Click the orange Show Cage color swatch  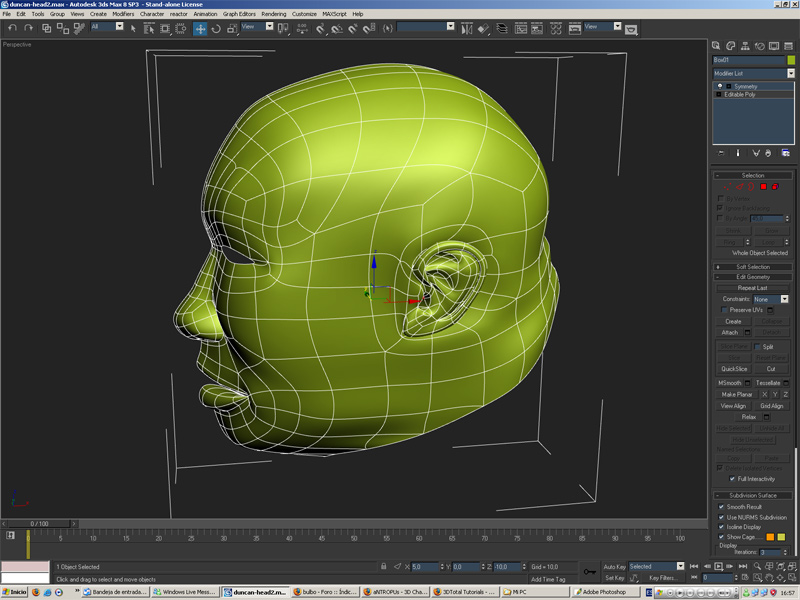(x=770, y=537)
